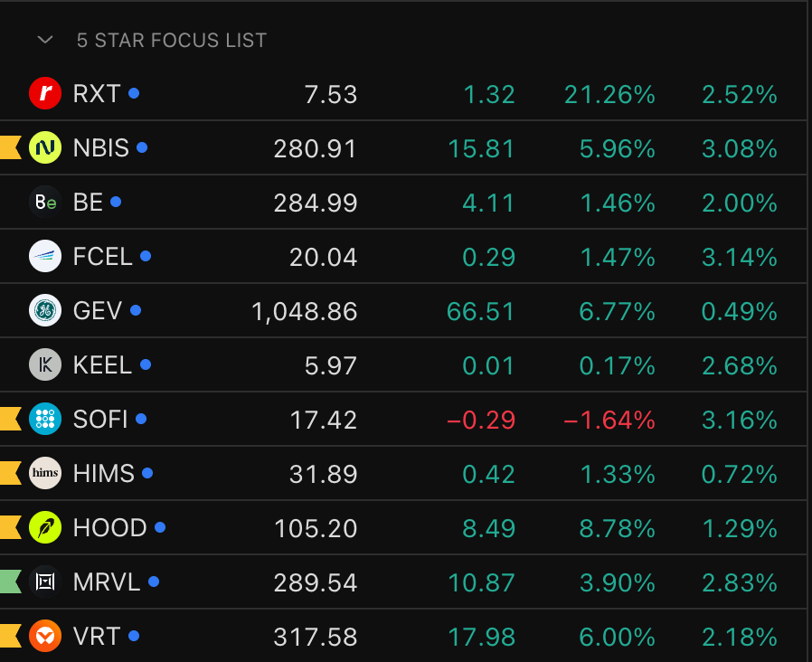812x662 pixels.
Task: Click the MRVL dark logo icon
Action: tap(45, 582)
